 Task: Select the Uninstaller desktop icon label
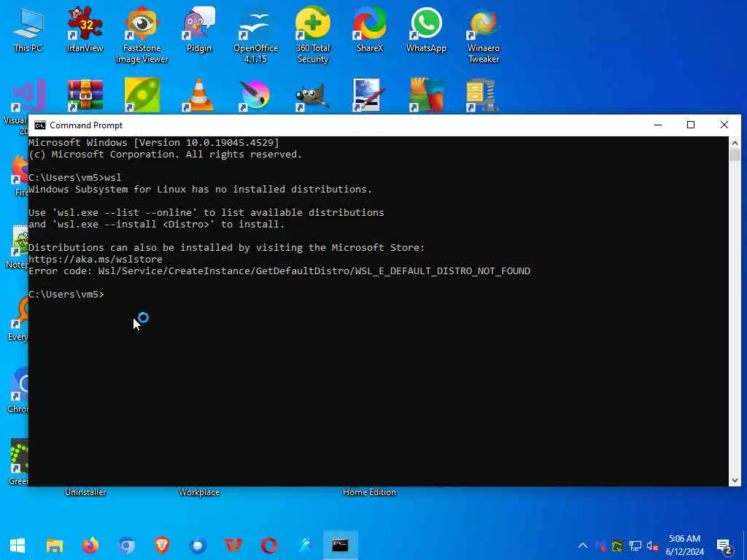click(x=85, y=492)
